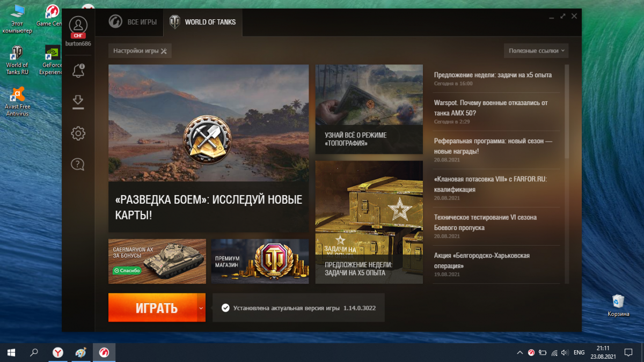Image resolution: width=644 pixels, height=362 pixels.
Task: Show hidden system tray icons
Action: tap(519, 352)
